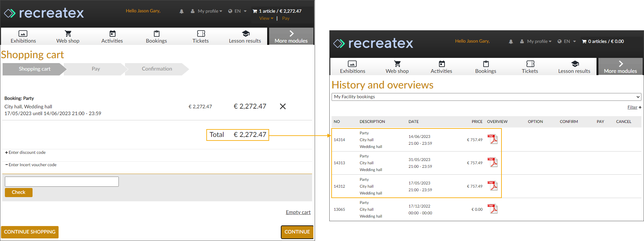Open Bookings in Shopping cart window
This screenshot has height=241, width=644.
click(x=156, y=37)
